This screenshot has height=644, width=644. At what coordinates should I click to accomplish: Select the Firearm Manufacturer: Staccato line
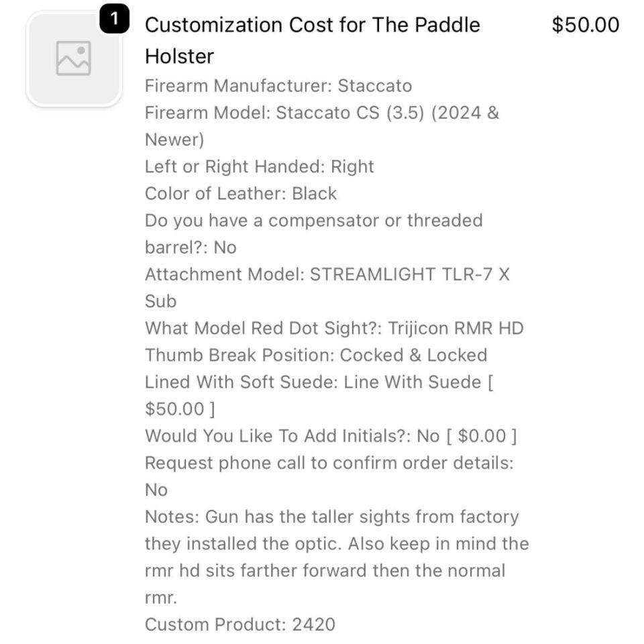point(278,86)
